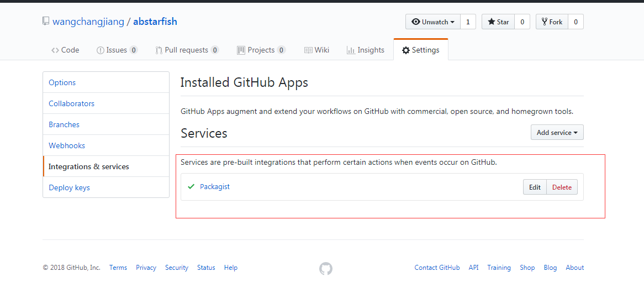Click the watchers count number
Viewport: 644px width, 282px height.
point(468,22)
